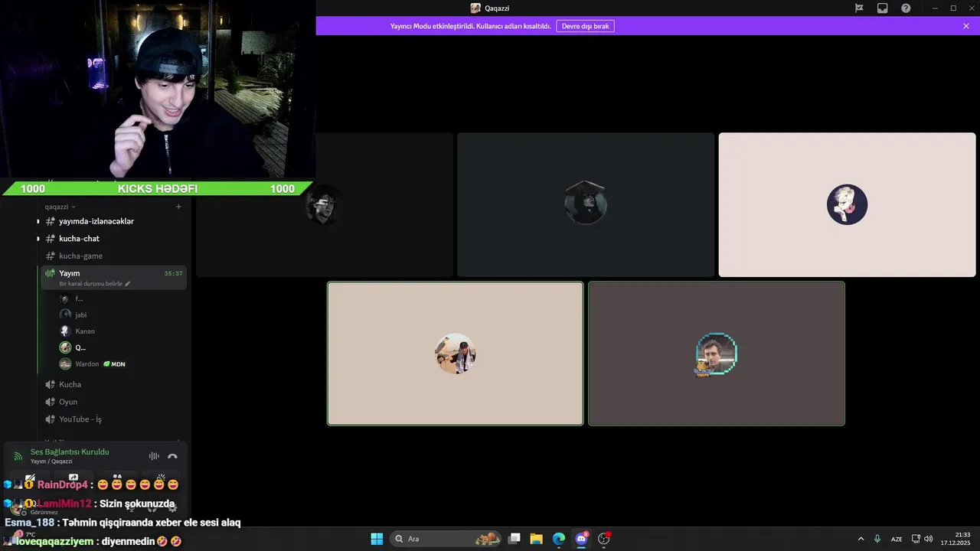Click the 'Ses Bağlantısı Kuruldu' status text

70,452
